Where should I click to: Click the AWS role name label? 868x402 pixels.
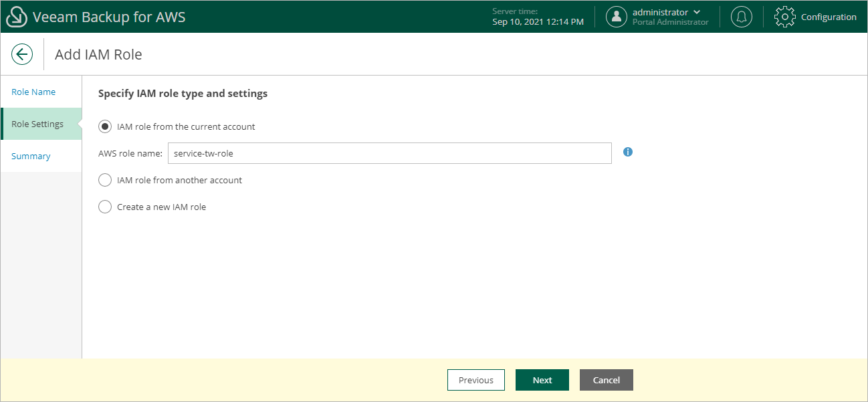(x=130, y=153)
